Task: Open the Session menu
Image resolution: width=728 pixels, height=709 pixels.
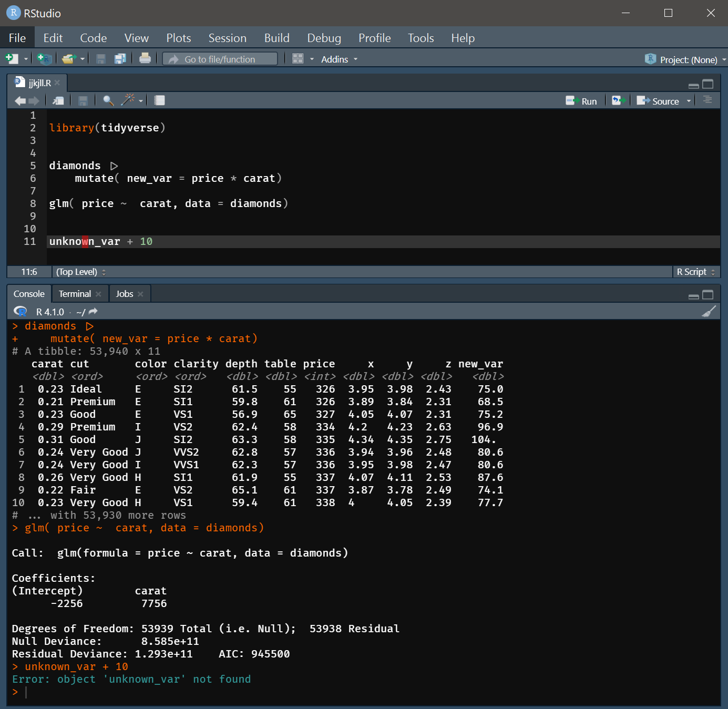Action: 227,38
